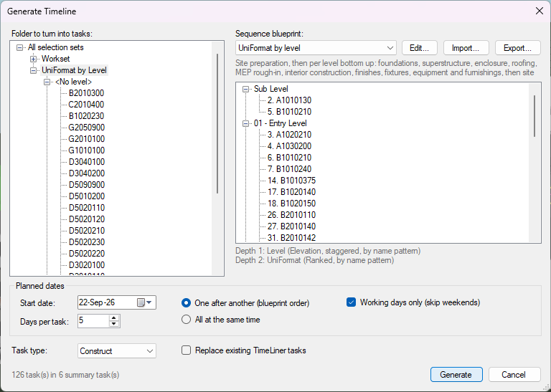Click the Days per task field
The width and height of the screenshot is (551, 392).
click(x=93, y=321)
